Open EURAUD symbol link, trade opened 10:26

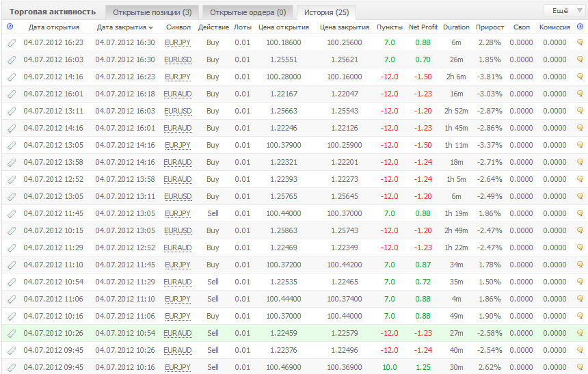[178, 334]
